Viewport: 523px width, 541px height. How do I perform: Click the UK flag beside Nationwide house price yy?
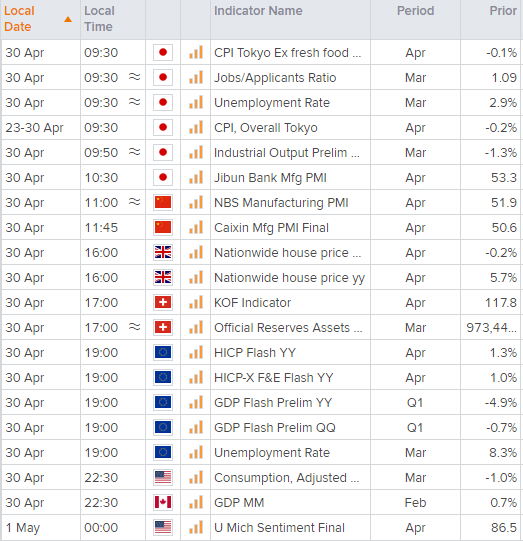coord(163,277)
